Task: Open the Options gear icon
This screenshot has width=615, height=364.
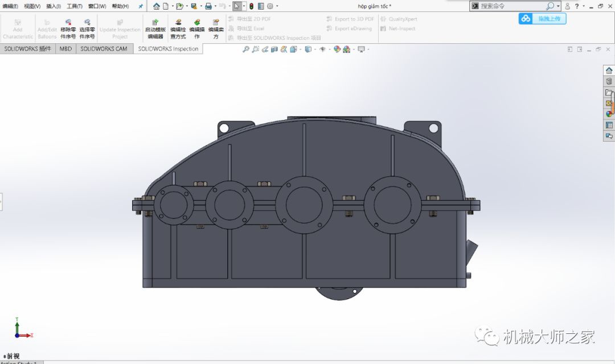Action: [x=270, y=6]
